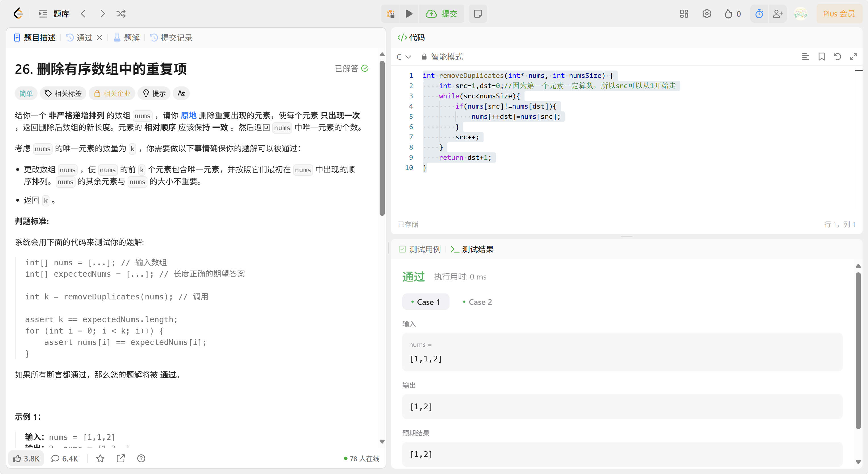
Task: Start the timer stopwatch icon
Action: coord(759,14)
